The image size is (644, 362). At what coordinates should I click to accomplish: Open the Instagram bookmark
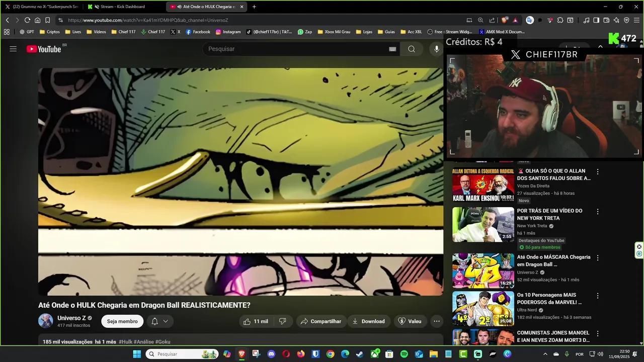pyautogui.click(x=228, y=32)
